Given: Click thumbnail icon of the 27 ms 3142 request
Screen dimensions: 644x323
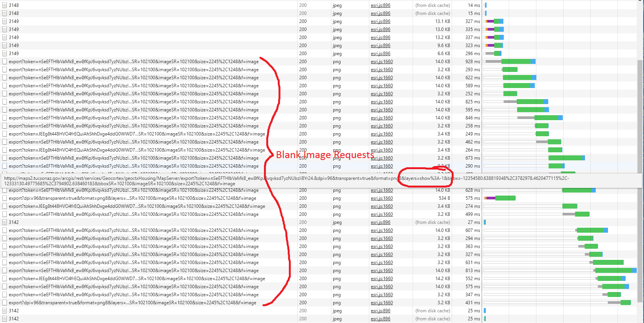Looking at the screenshot, I should pyautogui.click(x=5, y=222).
